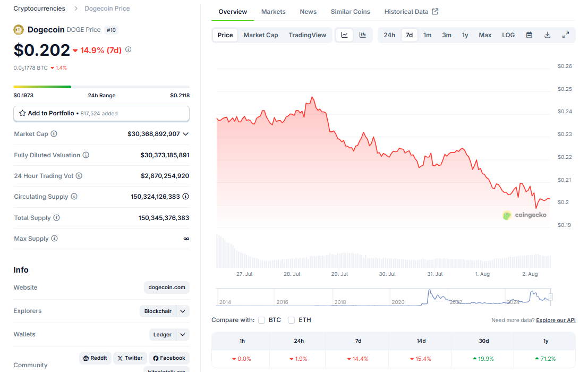
Task: Click the 24h range progress bar
Action: (101, 87)
